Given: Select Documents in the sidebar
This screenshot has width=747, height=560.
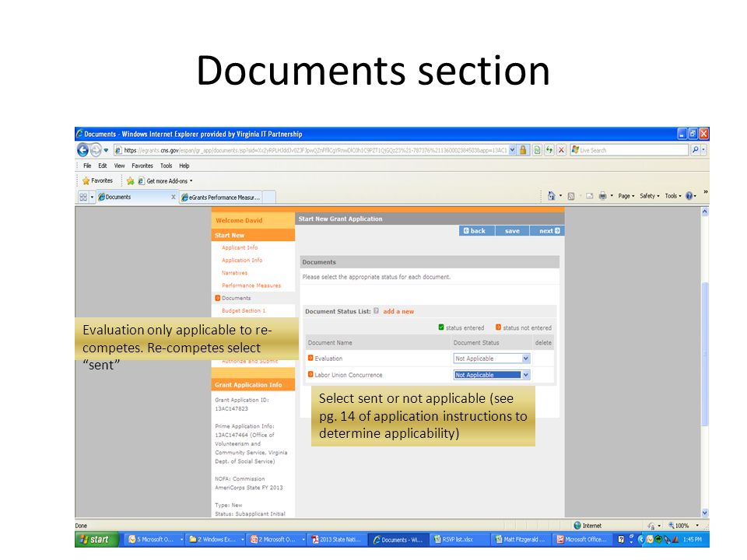Looking at the screenshot, I should point(237,298).
